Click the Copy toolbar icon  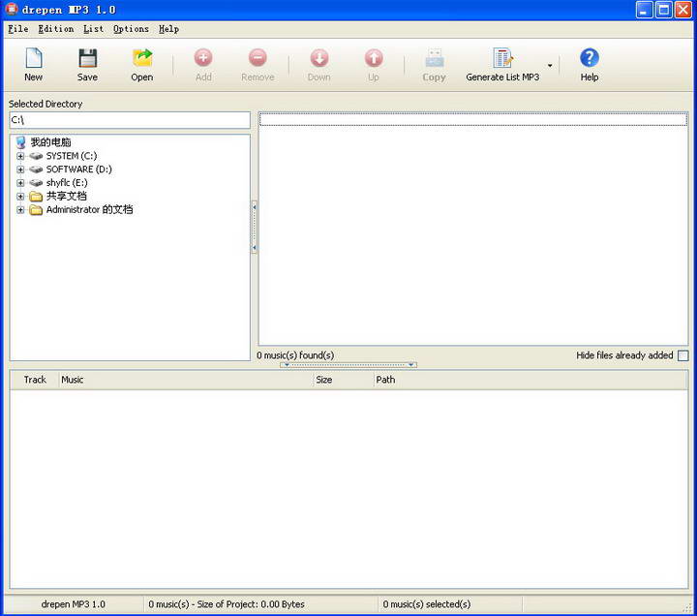click(435, 58)
